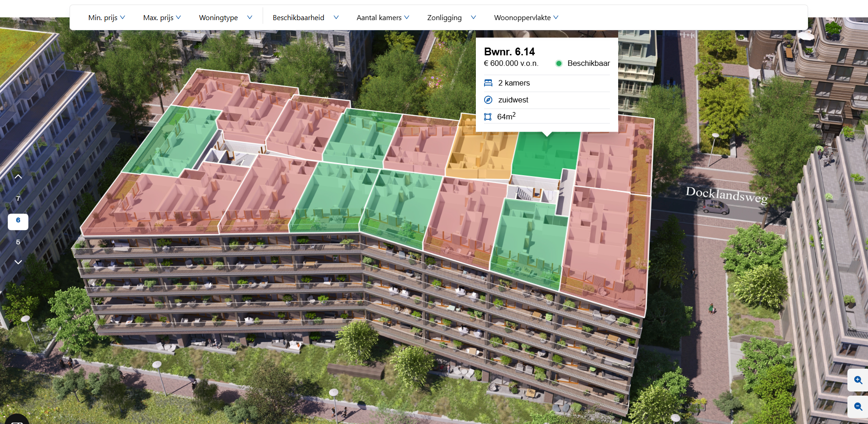
Task: Click the bed icon beside 2 kamers
Action: 488,83
